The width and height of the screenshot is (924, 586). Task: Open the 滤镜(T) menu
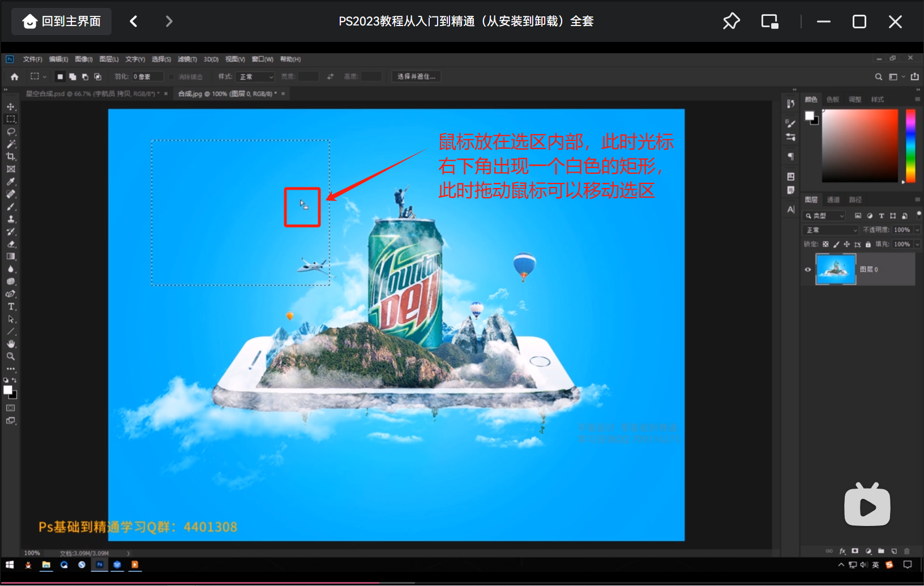tap(187, 59)
